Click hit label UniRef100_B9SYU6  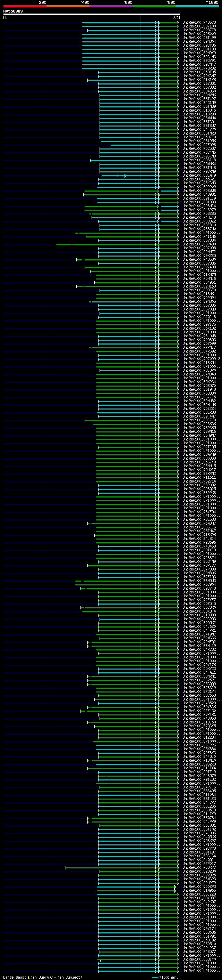point(199,45)
